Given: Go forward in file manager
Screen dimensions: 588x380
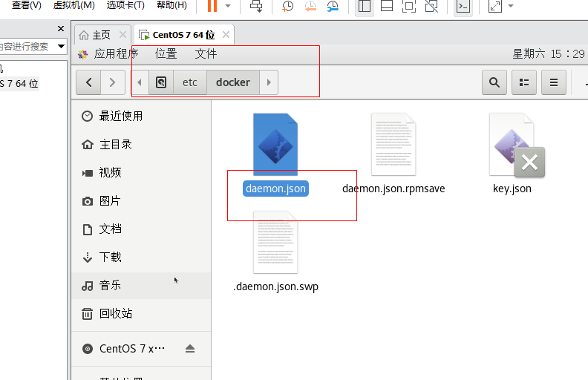Looking at the screenshot, I should 113,82.
